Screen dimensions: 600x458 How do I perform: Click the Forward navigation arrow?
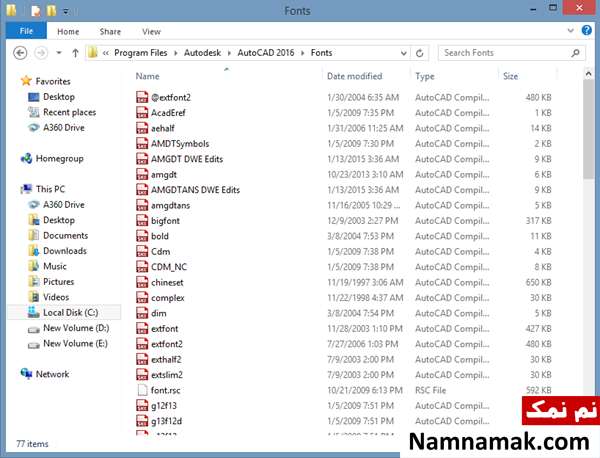(x=41, y=53)
